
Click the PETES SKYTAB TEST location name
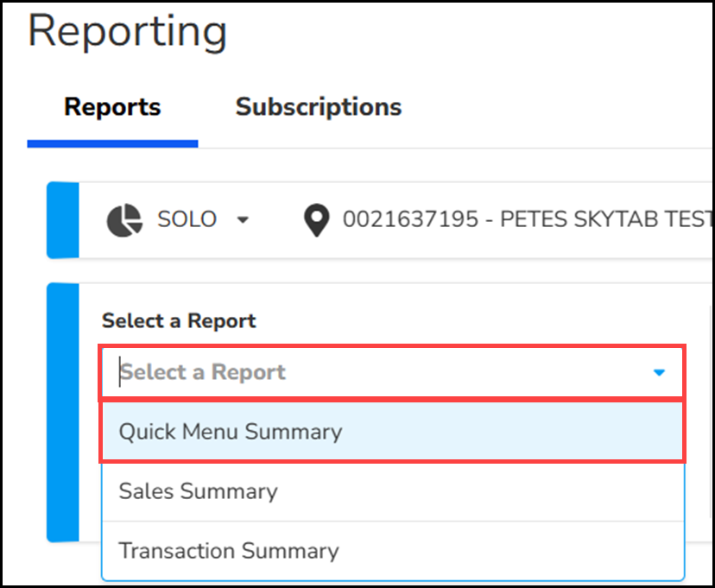click(604, 220)
